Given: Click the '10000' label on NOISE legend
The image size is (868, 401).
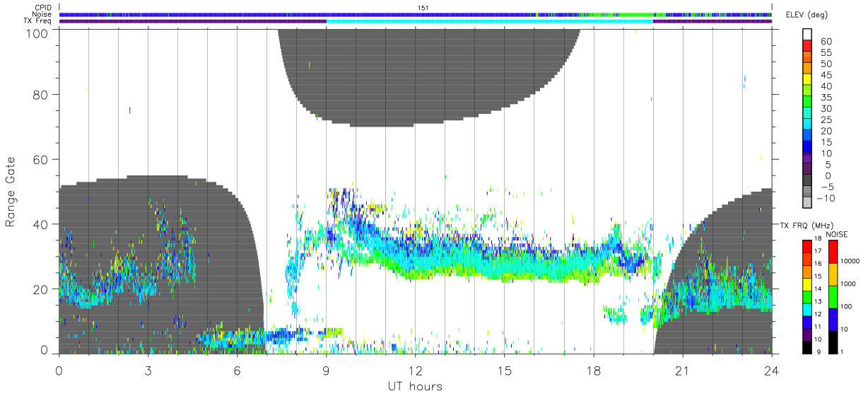Looking at the screenshot, I should [x=850, y=261].
